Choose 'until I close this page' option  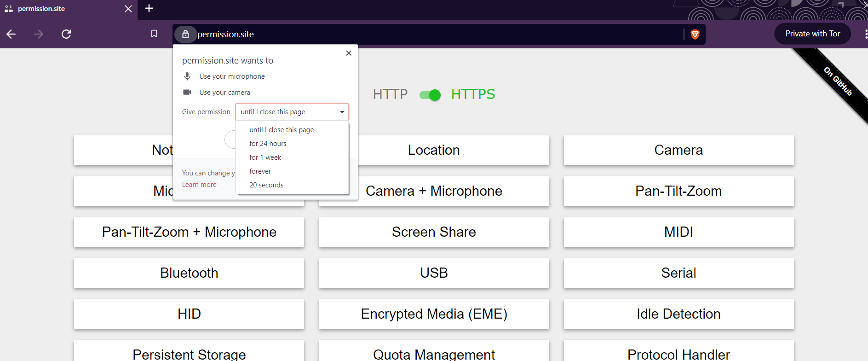[292, 130]
